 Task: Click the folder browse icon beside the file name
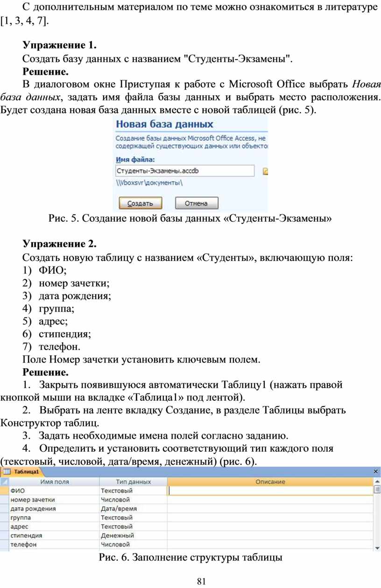[265, 171]
